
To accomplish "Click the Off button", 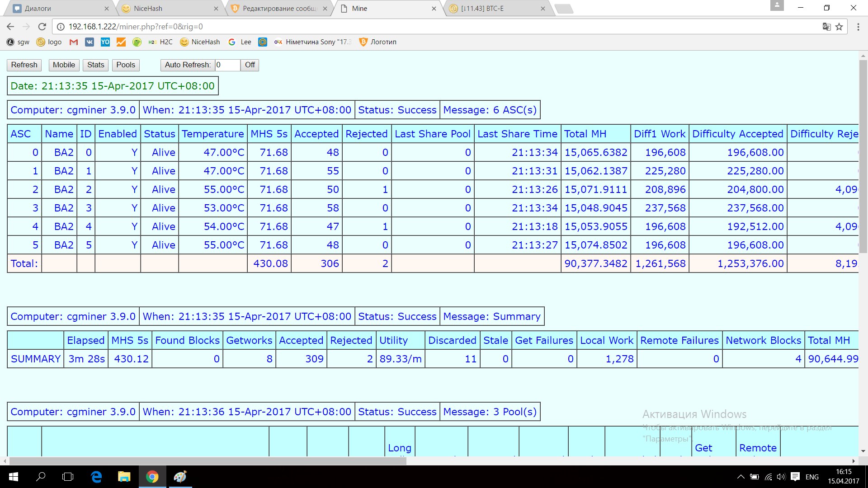I will coord(250,65).
